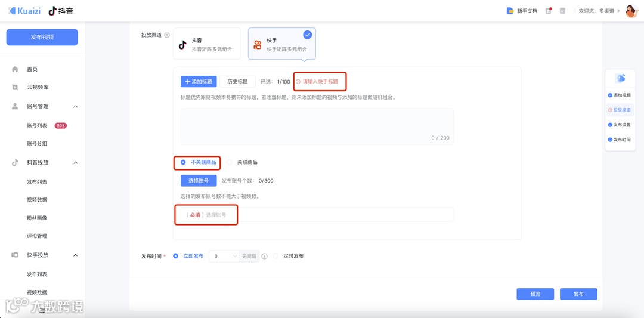Screen dimensions: 644x318
Task: Click the 发布视频 button
Action: pos(42,37)
